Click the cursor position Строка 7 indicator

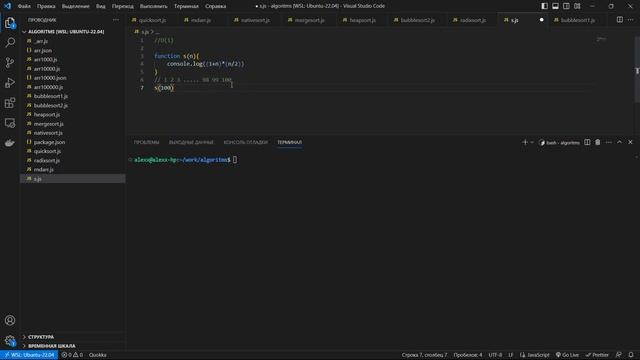pos(424,355)
